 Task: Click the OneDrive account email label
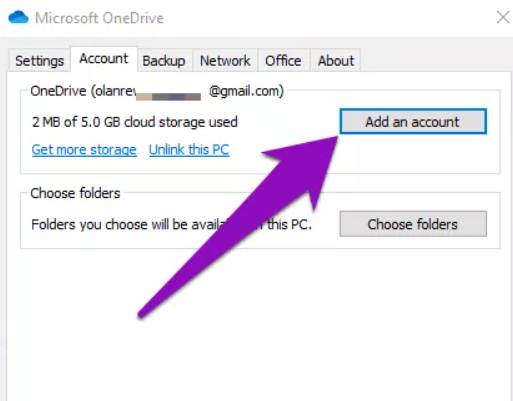point(157,91)
